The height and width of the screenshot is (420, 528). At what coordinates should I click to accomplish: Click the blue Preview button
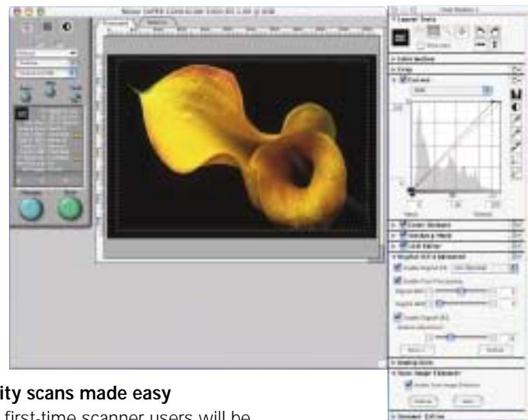pyautogui.click(x=31, y=209)
